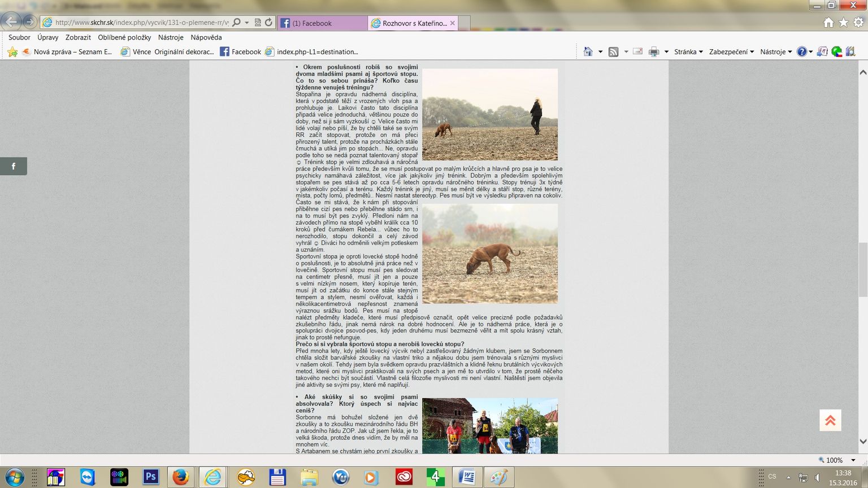Open the Nástroje menu in menu bar
Viewport: 868px width, 488px height.
coord(171,37)
